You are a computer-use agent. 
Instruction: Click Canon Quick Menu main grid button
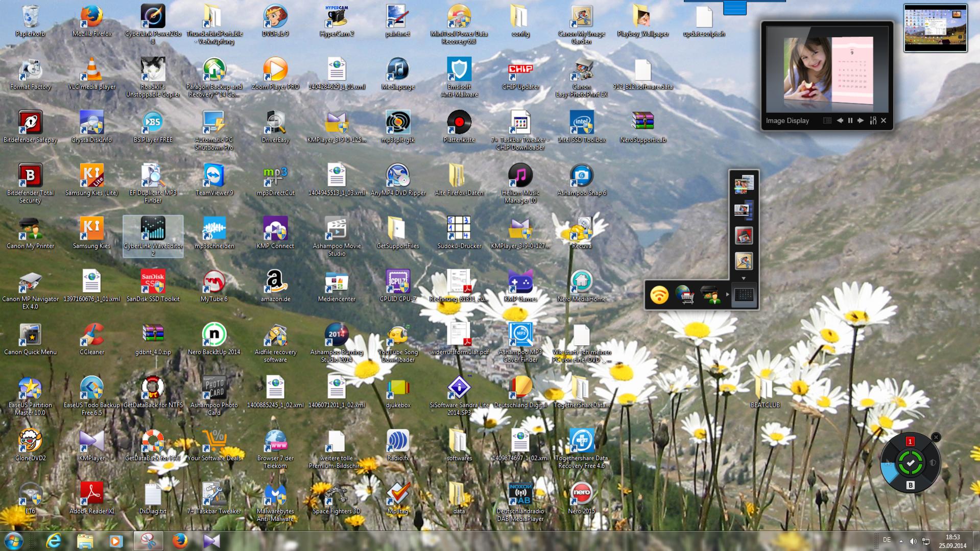pyautogui.click(x=744, y=295)
